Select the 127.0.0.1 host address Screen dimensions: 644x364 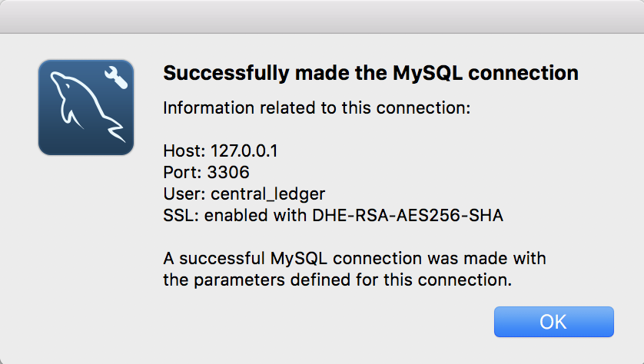[244, 151]
